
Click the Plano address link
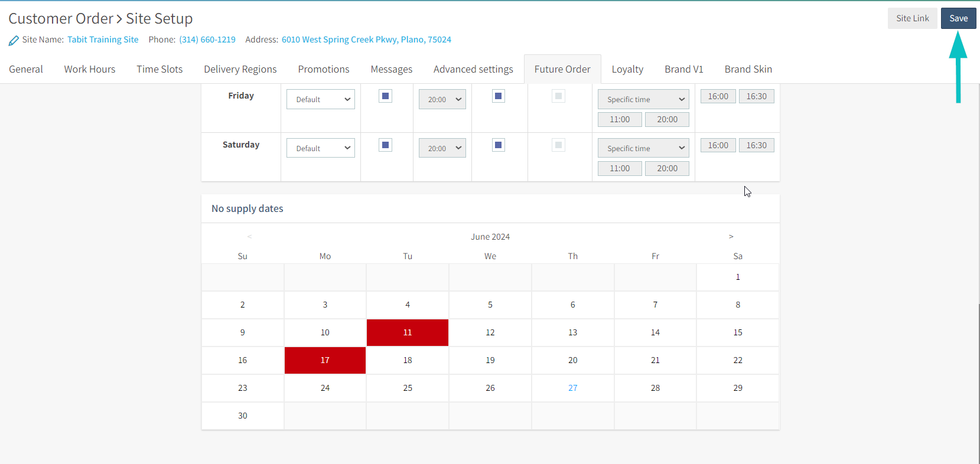pos(366,40)
